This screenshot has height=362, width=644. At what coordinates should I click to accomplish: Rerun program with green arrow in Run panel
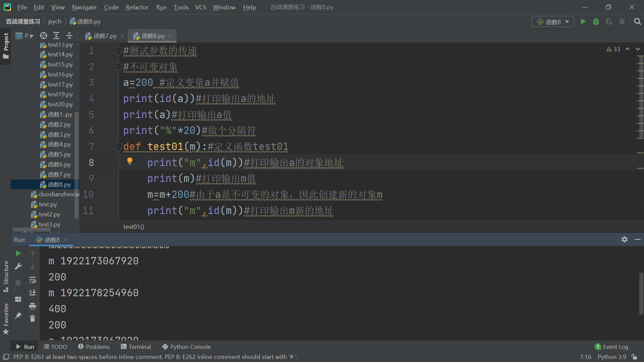(18, 253)
